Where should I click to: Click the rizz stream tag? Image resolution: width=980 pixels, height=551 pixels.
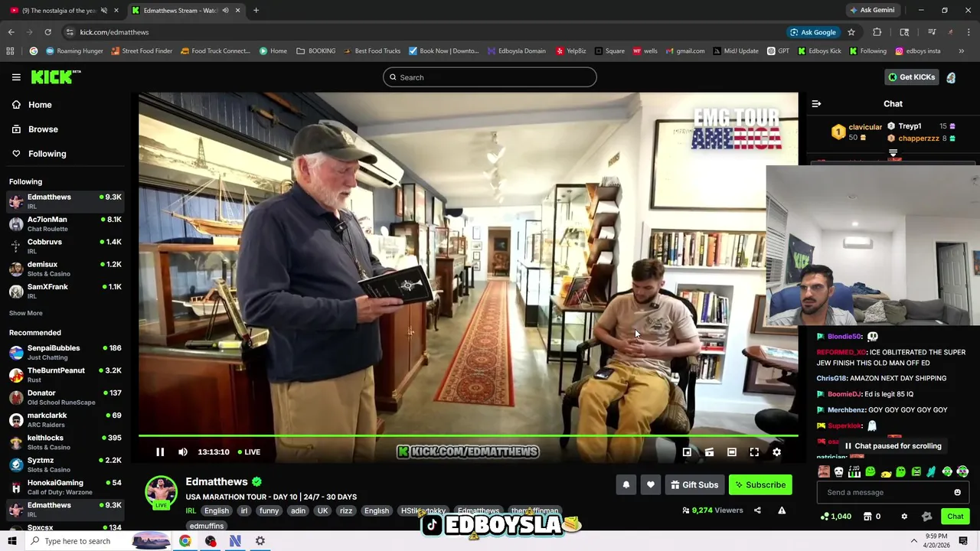(346, 510)
